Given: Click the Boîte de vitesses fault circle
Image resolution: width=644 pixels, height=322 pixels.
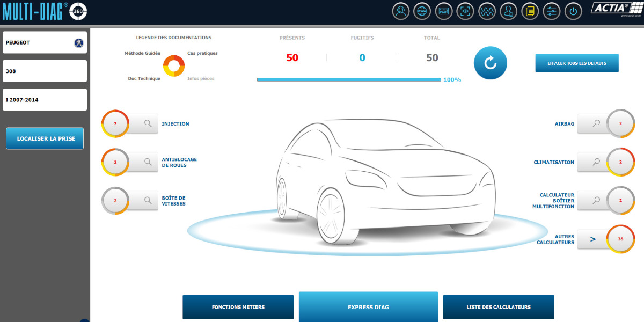Looking at the screenshot, I should [x=115, y=200].
